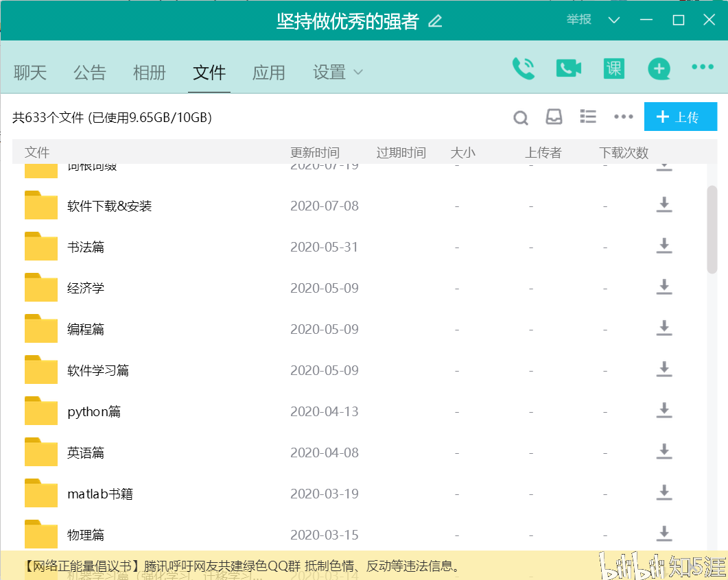Sort by 下载次数 column header
This screenshot has width=728, height=580.
click(624, 153)
